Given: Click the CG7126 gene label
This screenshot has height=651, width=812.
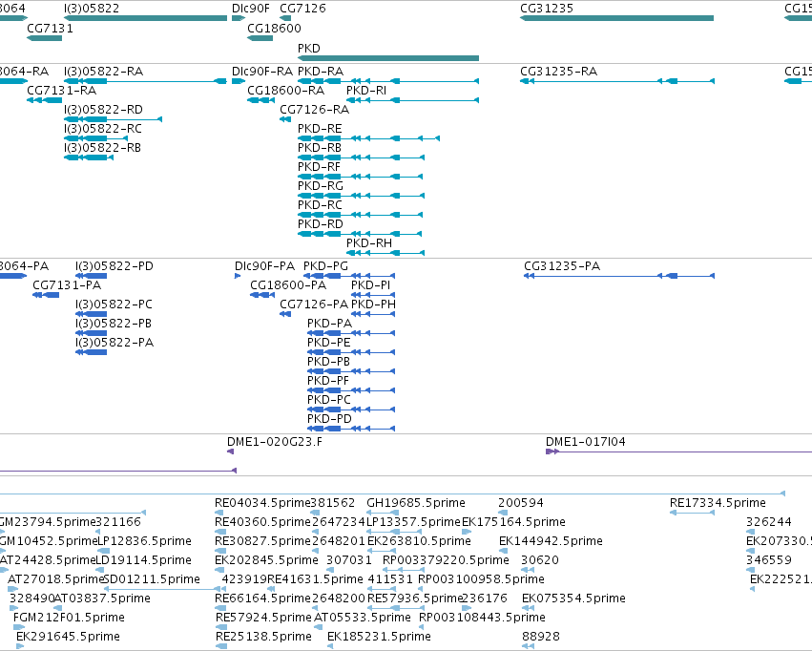Looking at the screenshot, I should 302,9.
